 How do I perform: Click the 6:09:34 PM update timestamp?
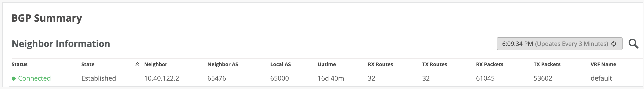517,44
